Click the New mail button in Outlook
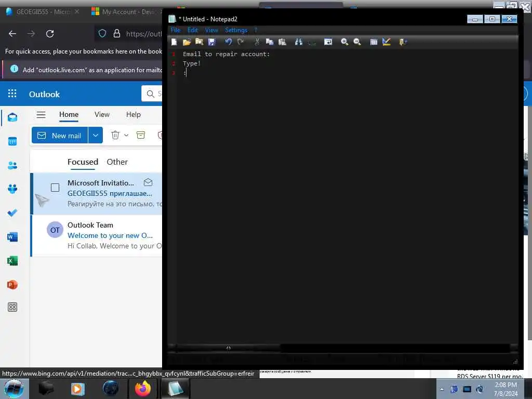The height and width of the screenshot is (399, 532). point(60,136)
